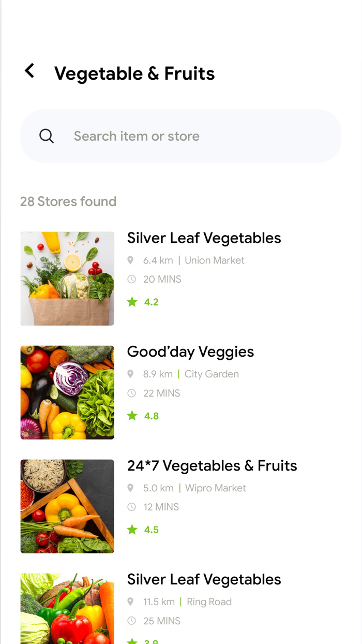Select the 24*7 Vegetables & Fruits store
Image resolution: width=362 pixels, height=644 pixels.
[x=212, y=465]
